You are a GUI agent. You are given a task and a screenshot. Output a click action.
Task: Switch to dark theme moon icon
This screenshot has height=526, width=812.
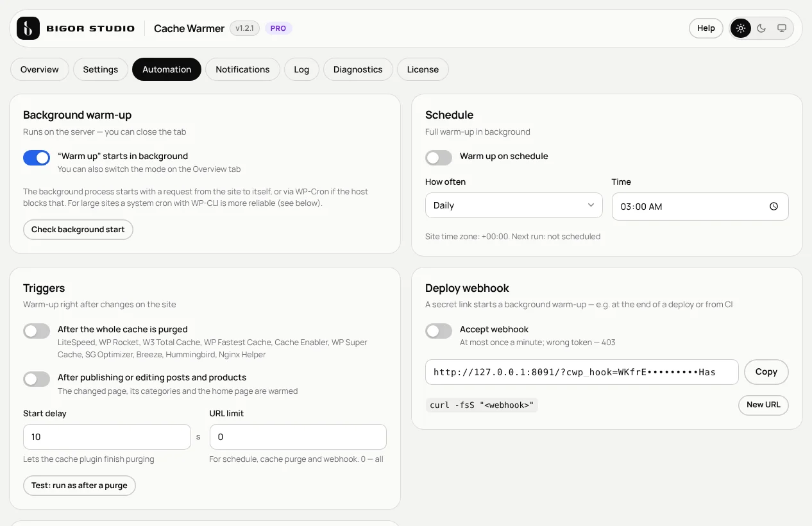point(761,28)
